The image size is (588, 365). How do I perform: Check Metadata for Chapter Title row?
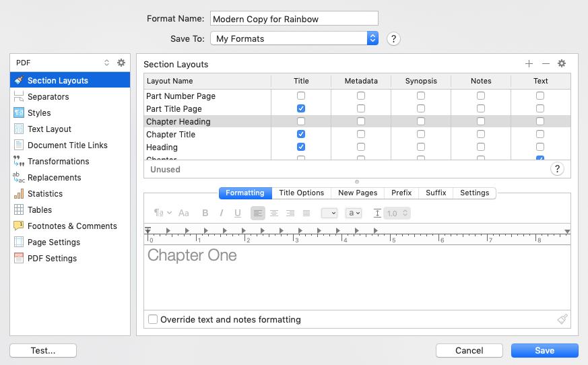[x=361, y=134]
